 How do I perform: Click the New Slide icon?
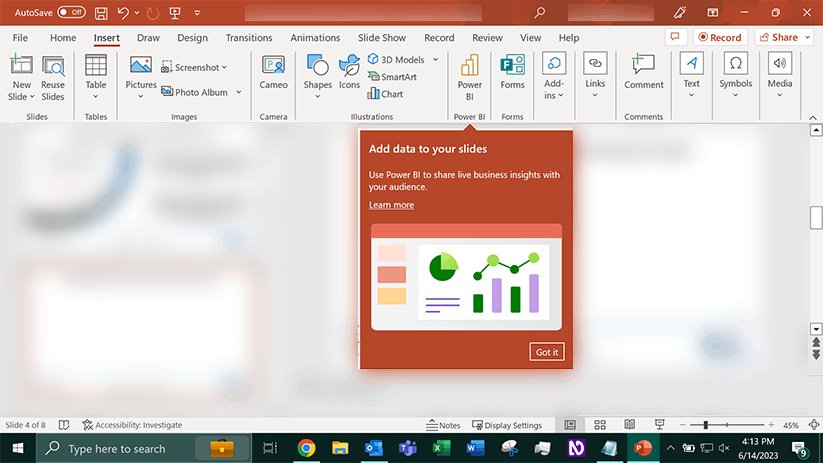tap(21, 65)
